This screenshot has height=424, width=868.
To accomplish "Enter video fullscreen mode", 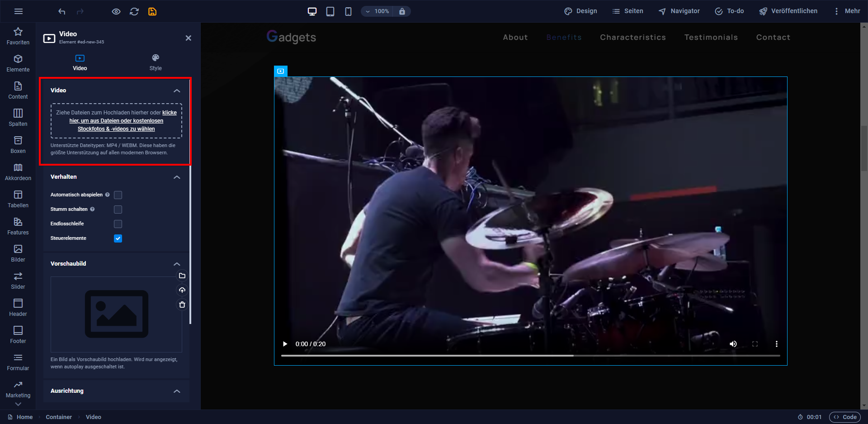I will (755, 344).
